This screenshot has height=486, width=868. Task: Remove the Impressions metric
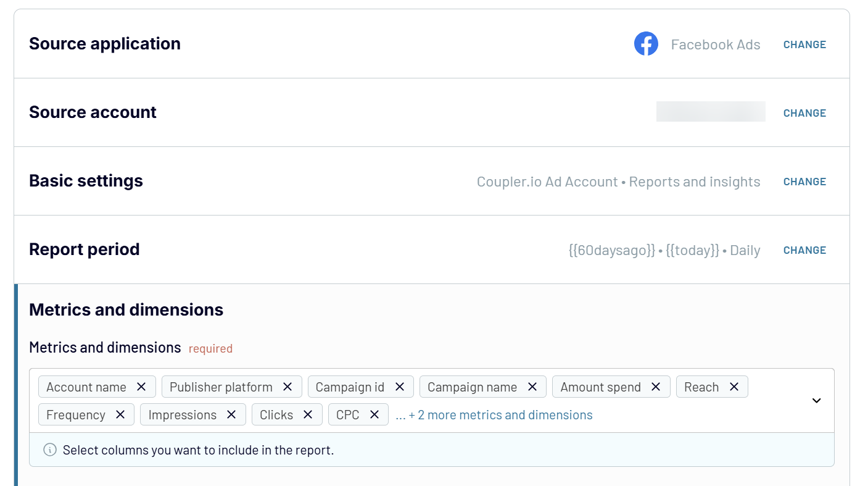pyautogui.click(x=231, y=414)
